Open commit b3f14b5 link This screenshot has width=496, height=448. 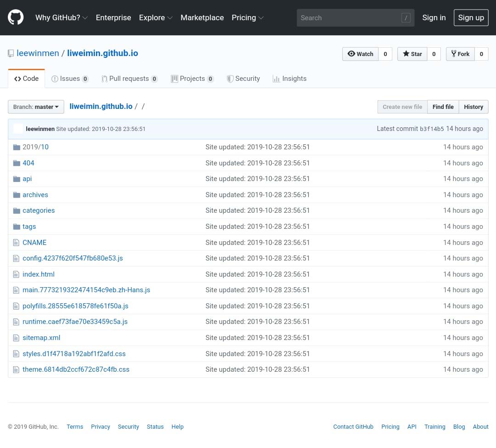(x=432, y=129)
